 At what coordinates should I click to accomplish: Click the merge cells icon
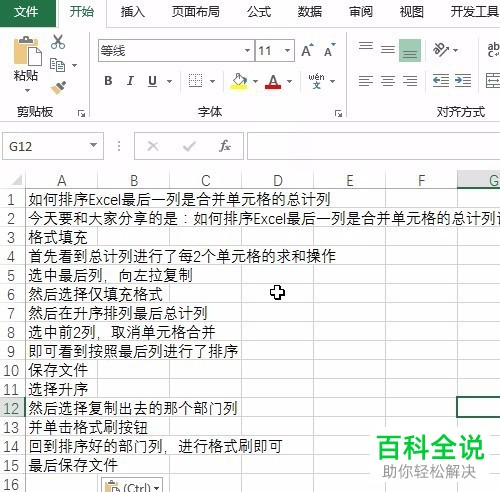pos(493,81)
